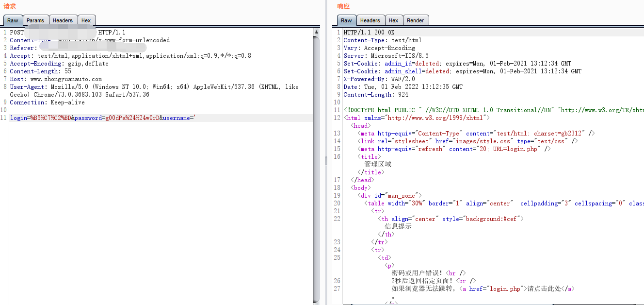Switch to the response Raw tab
This screenshot has height=305, width=644.
(346, 20)
